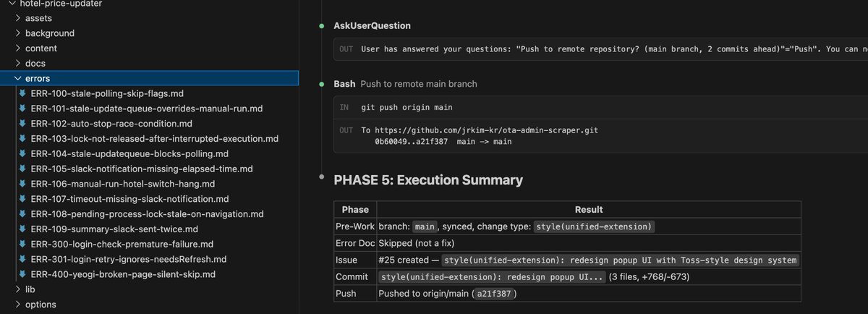Click the a21f387 commit hash tag
This screenshot has width=868, height=314.
coord(495,294)
